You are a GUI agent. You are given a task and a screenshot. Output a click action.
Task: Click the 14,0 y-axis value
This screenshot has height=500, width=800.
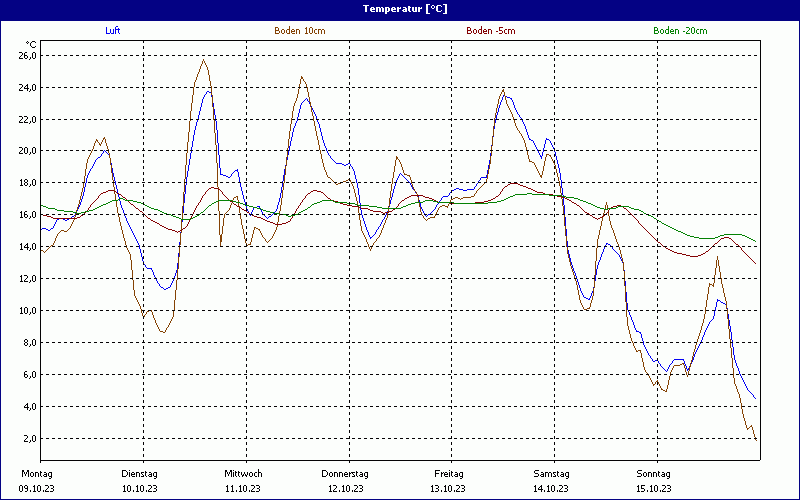pyautogui.click(x=28, y=247)
